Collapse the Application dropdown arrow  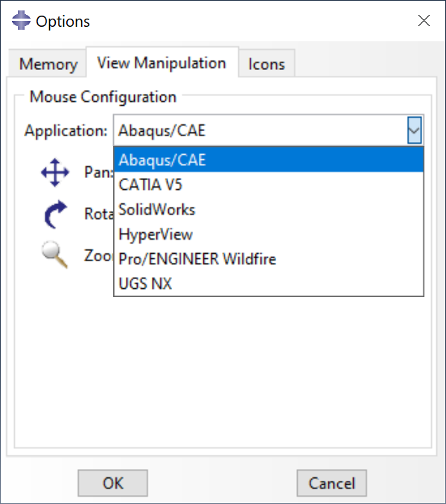(414, 130)
